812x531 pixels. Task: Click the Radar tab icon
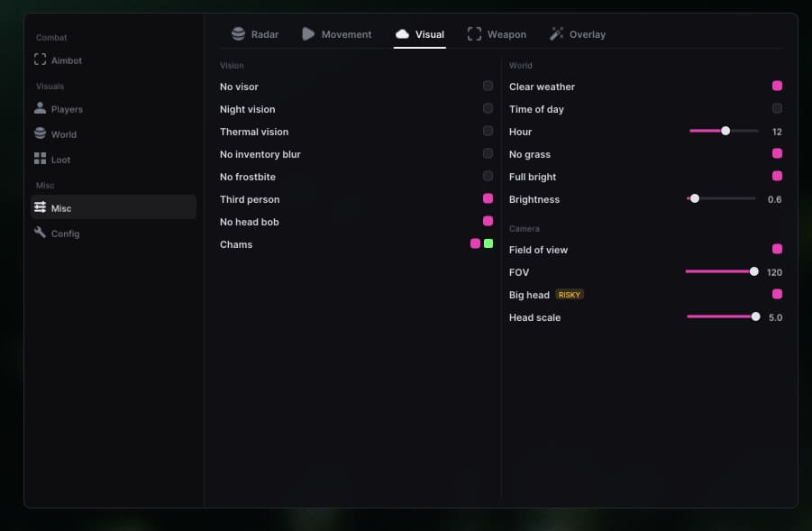click(238, 33)
